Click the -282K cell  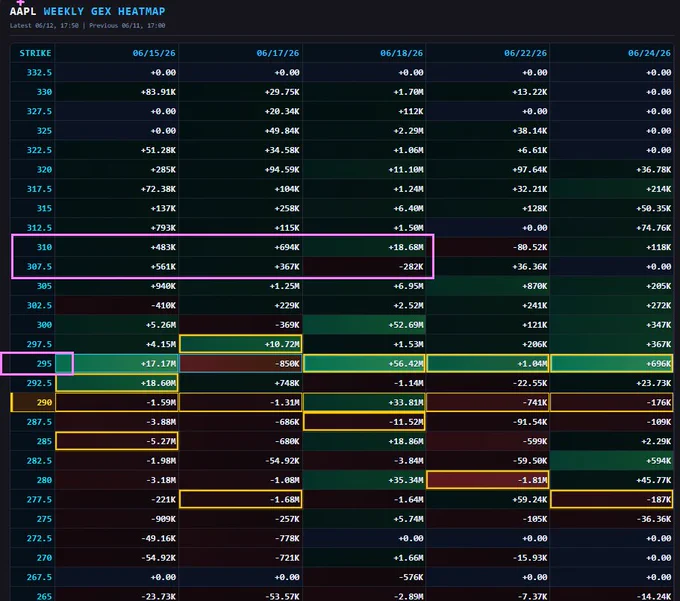pyautogui.click(x=364, y=267)
